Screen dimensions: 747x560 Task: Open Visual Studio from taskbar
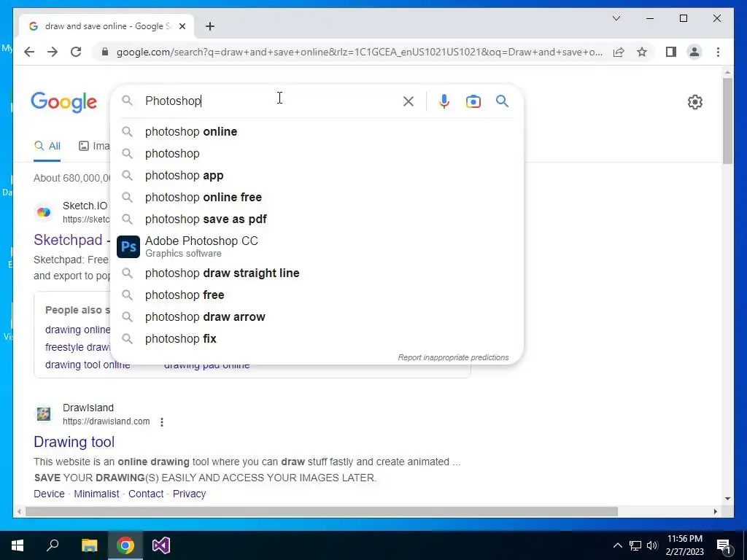161,545
